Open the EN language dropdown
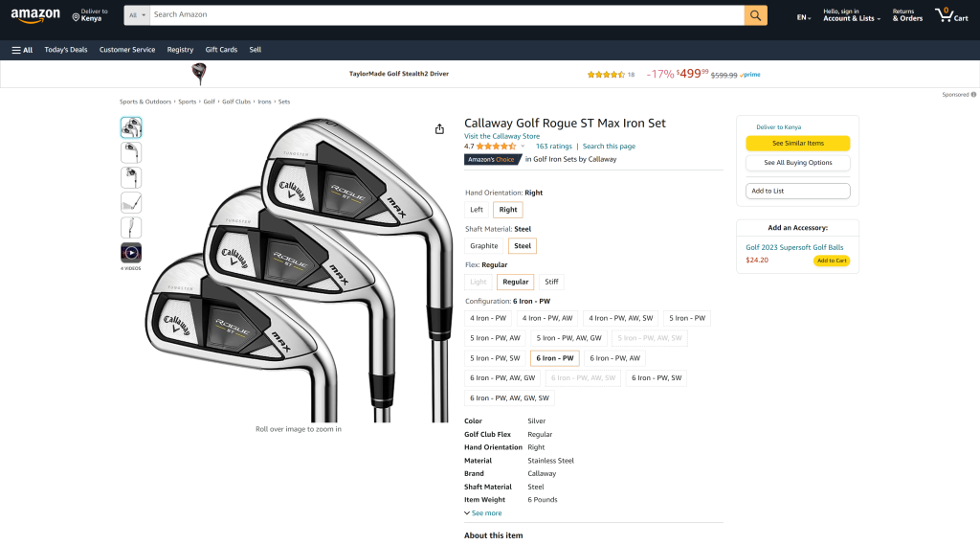The width and height of the screenshot is (980, 545). (x=804, y=17)
